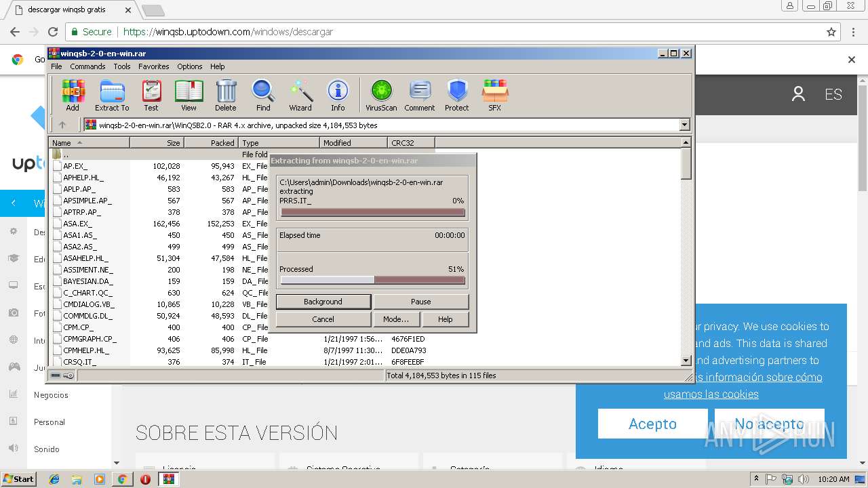The width and height of the screenshot is (868, 488).
Task: Click the Protect archive icon
Action: [457, 95]
